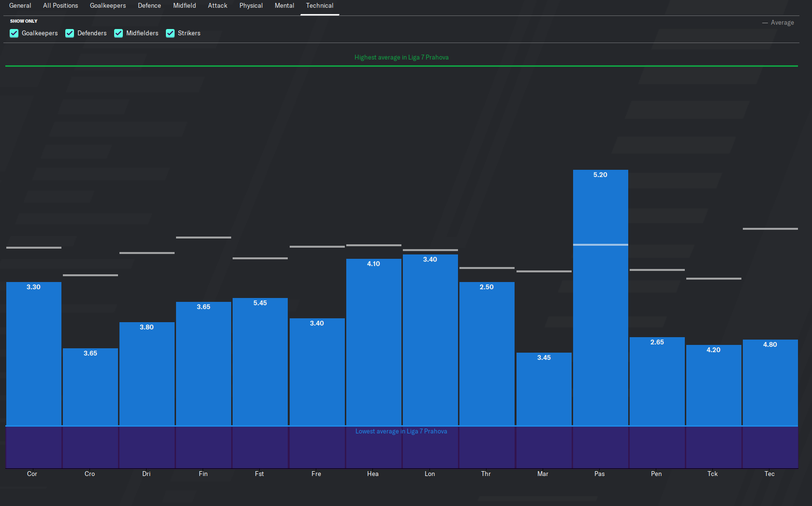Select the Tec bar showing 4.80
This screenshot has width=812, height=506.
pyautogui.click(x=770, y=383)
